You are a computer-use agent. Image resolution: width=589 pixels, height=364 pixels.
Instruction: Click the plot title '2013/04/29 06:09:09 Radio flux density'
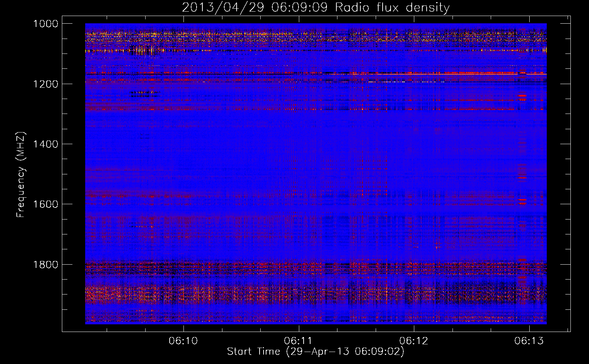coord(316,7)
